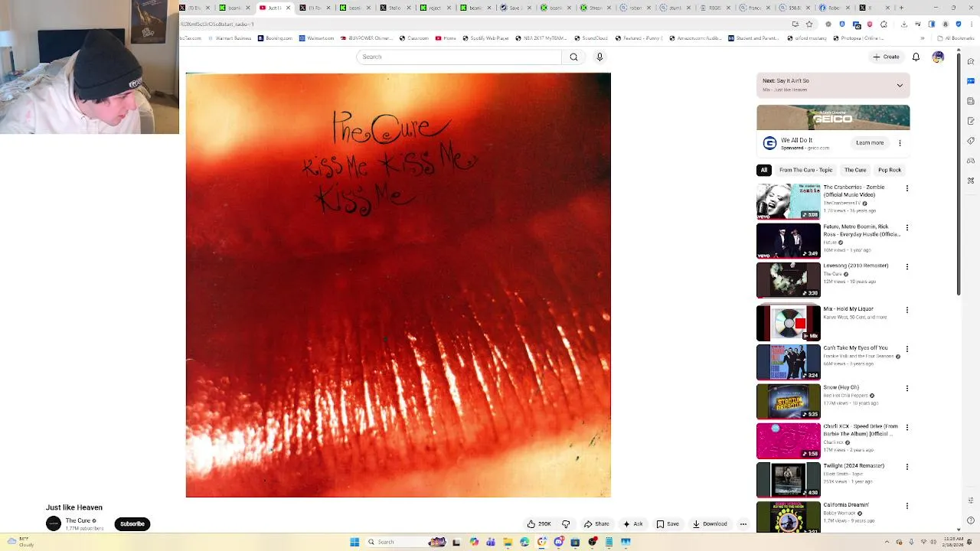980x551 pixels.
Task: Open Snow (Hey Oh) video title
Action: (x=841, y=387)
